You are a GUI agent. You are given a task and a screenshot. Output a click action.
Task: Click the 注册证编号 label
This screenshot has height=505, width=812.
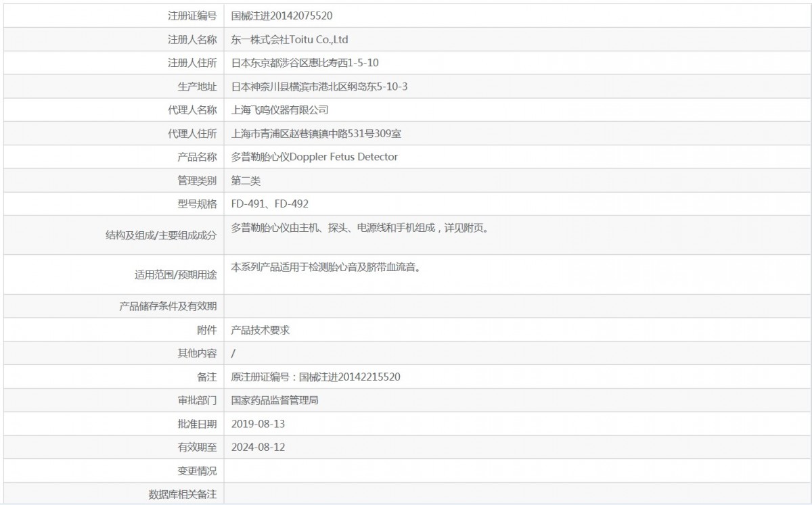pyautogui.click(x=192, y=16)
